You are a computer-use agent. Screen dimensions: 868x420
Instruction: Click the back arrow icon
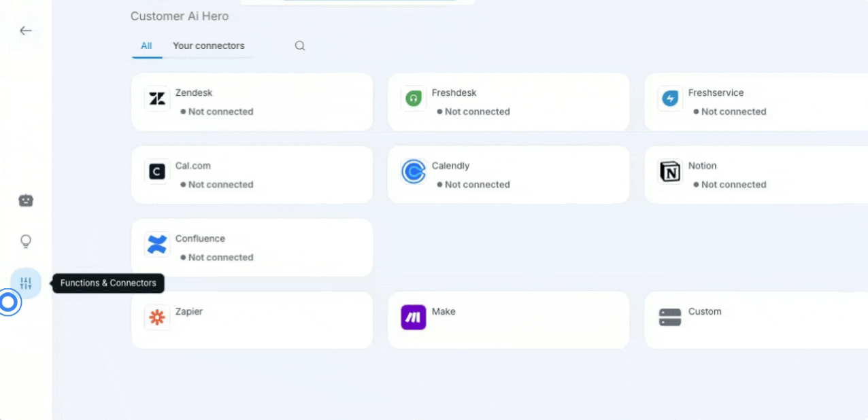tap(26, 31)
